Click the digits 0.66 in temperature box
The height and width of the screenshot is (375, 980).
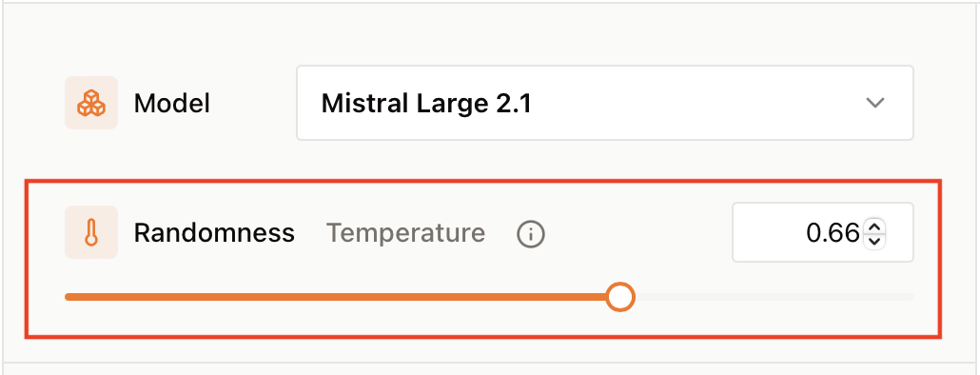pyautogui.click(x=833, y=233)
